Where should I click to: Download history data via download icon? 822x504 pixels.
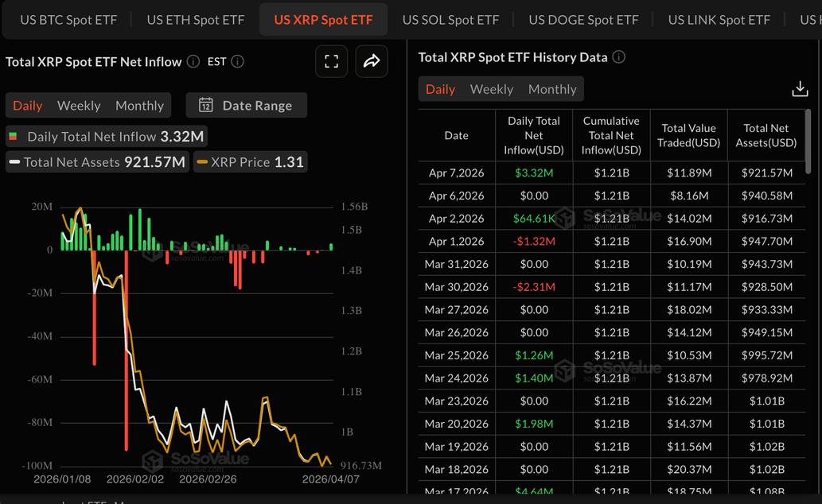(800, 89)
